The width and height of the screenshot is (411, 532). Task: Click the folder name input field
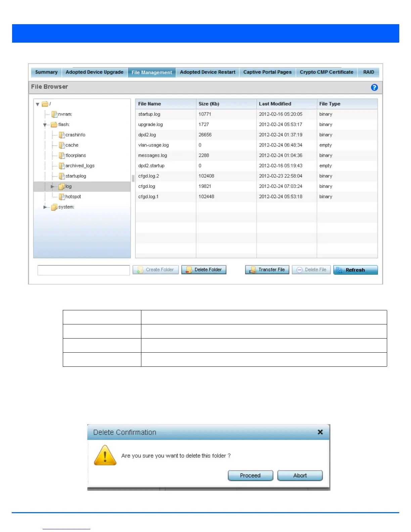[x=84, y=270]
